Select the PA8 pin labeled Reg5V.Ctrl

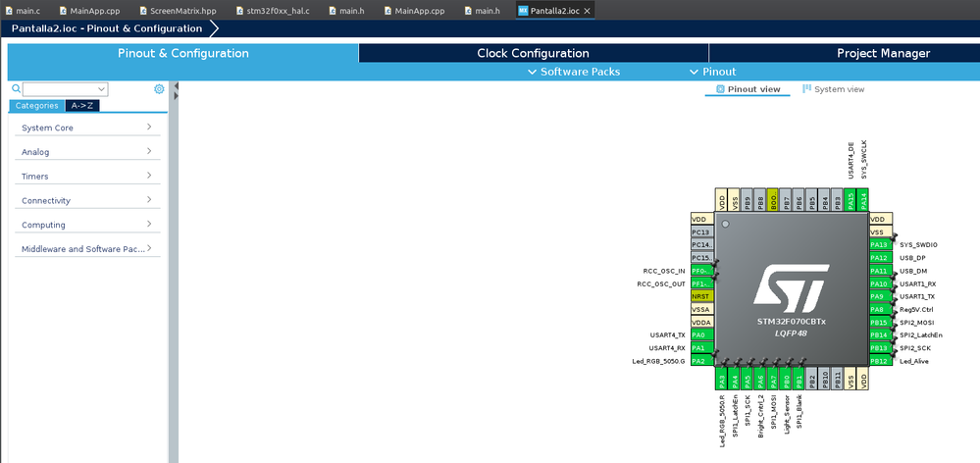[881, 309]
